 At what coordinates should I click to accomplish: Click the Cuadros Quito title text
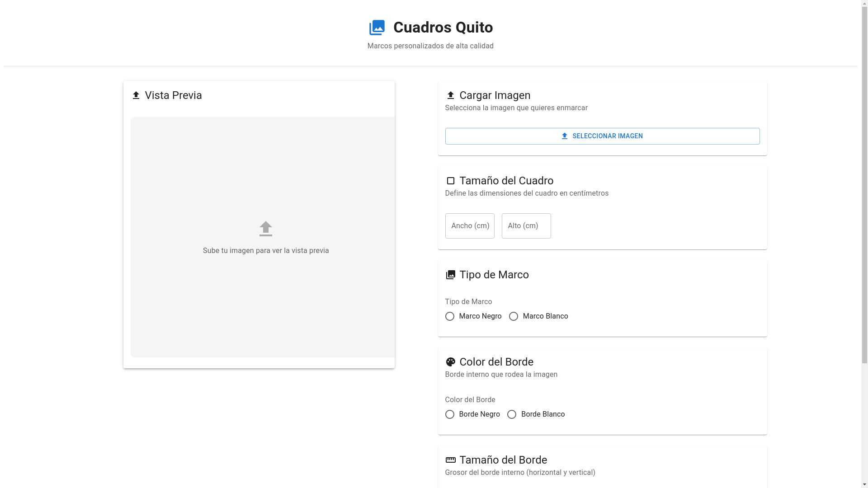tap(443, 28)
